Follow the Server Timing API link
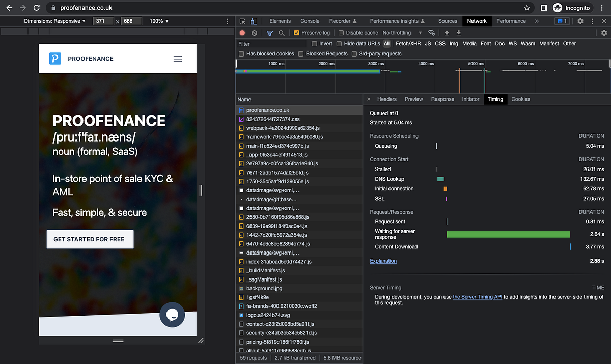The width and height of the screenshot is (611, 364). click(x=477, y=297)
